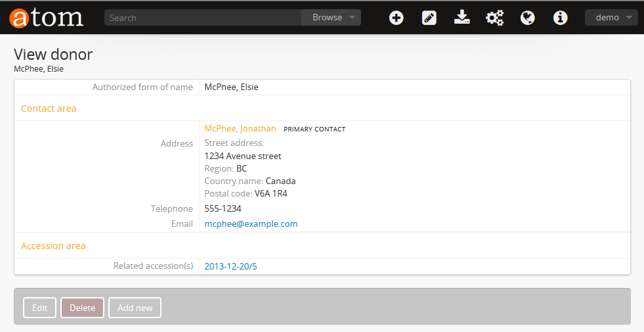The width and height of the screenshot is (644, 332).
Task: Select the McPhee, Jonathan contact name
Action: (x=240, y=129)
